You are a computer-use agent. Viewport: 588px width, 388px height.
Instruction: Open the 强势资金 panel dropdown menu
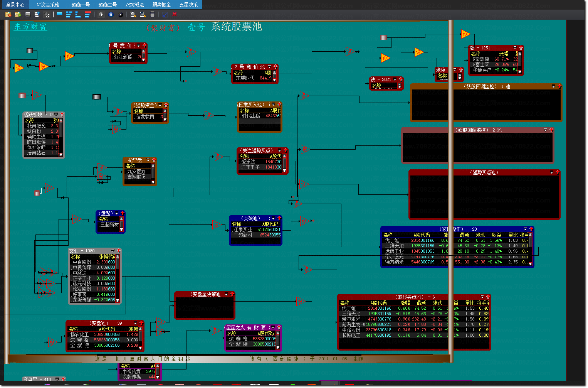point(160,105)
